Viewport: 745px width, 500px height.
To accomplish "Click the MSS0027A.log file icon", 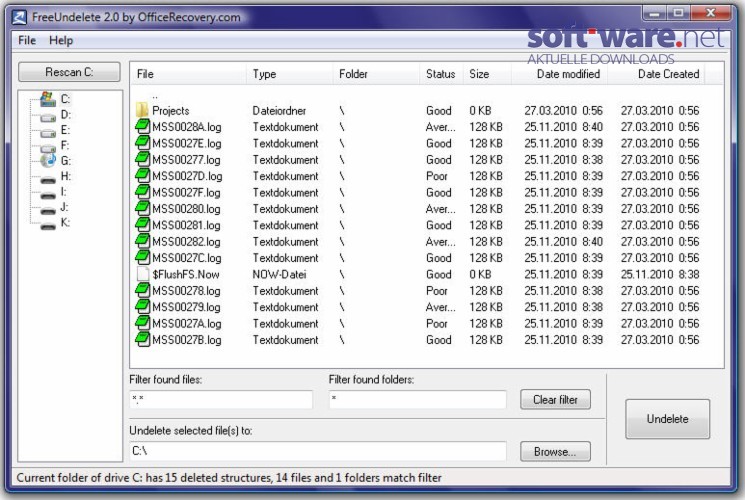I will [142, 323].
